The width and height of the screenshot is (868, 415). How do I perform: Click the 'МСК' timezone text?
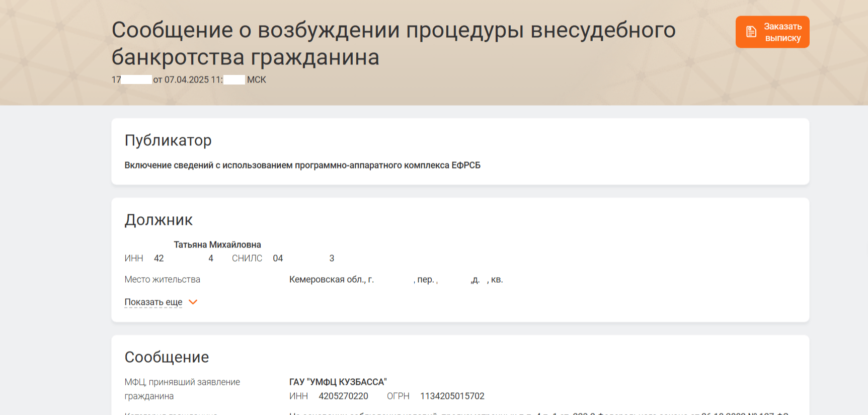point(257,79)
